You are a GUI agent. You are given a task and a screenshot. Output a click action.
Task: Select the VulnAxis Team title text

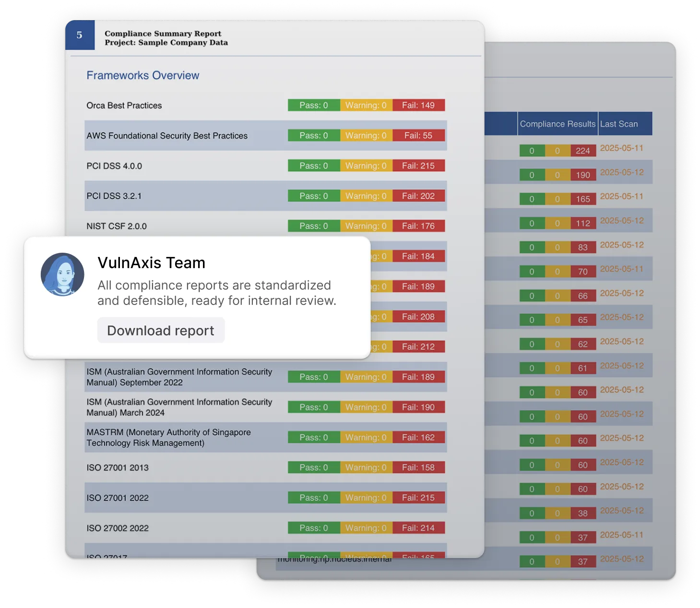pyautogui.click(x=151, y=263)
